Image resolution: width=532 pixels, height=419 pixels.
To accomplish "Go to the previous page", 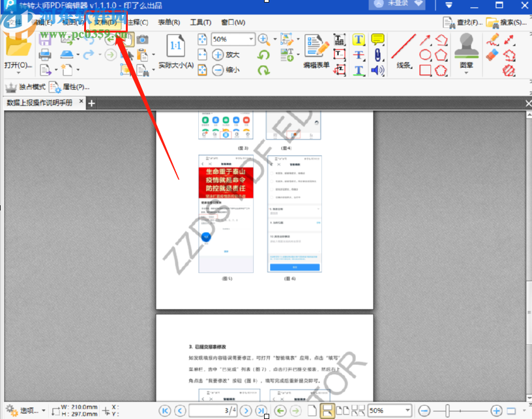I will tap(180, 411).
